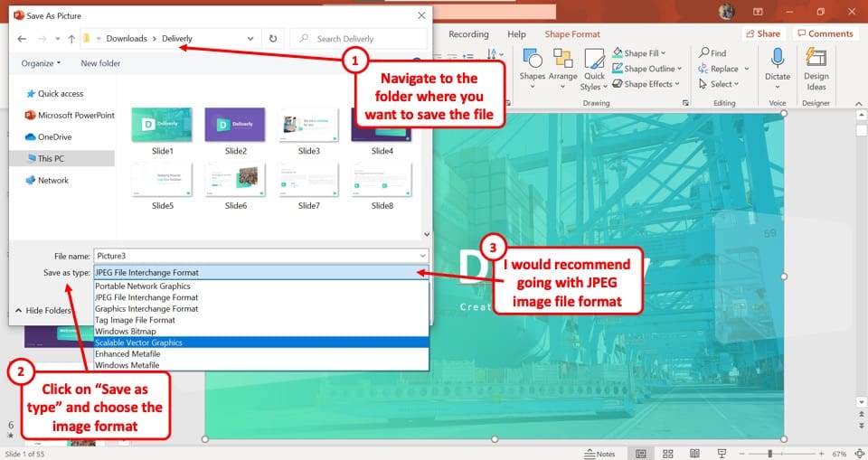Open Design Ideas pane
The image size is (868, 460).
pyautogui.click(x=816, y=70)
